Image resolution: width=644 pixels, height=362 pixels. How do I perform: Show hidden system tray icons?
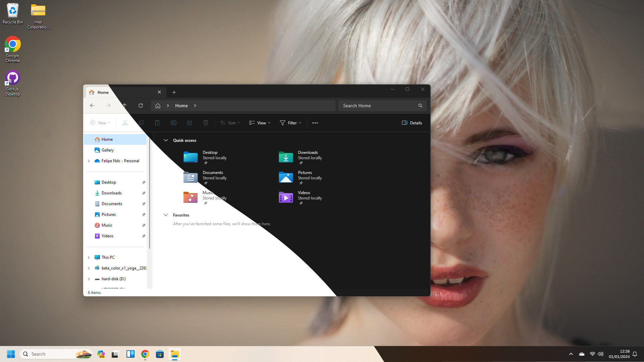click(x=571, y=354)
